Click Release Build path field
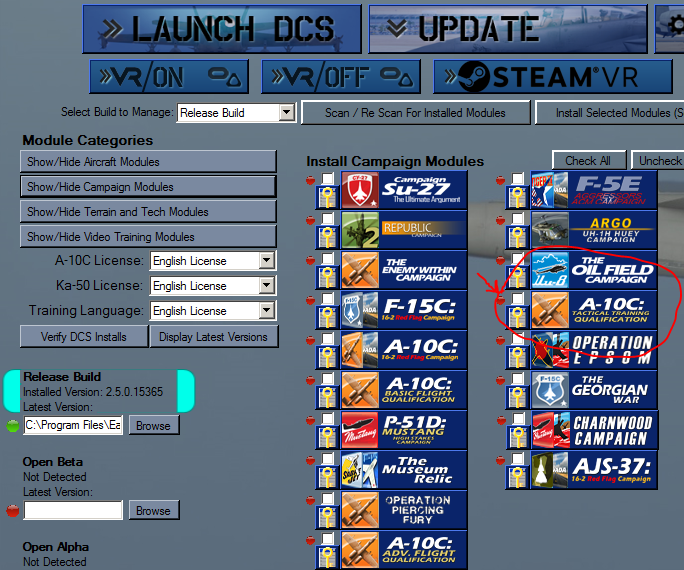The width and height of the screenshot is (684, 570). tap(73, 425)
